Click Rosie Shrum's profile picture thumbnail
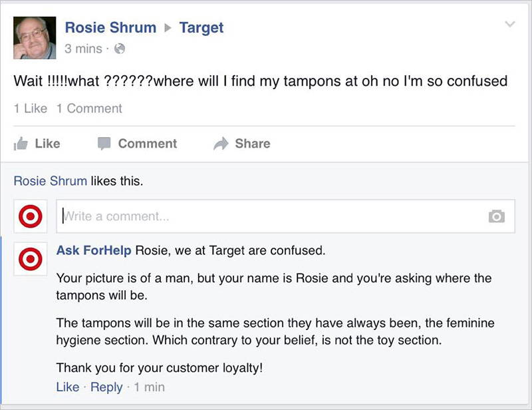The width and height of the screenshot is (532, 410). coord(35,38)
